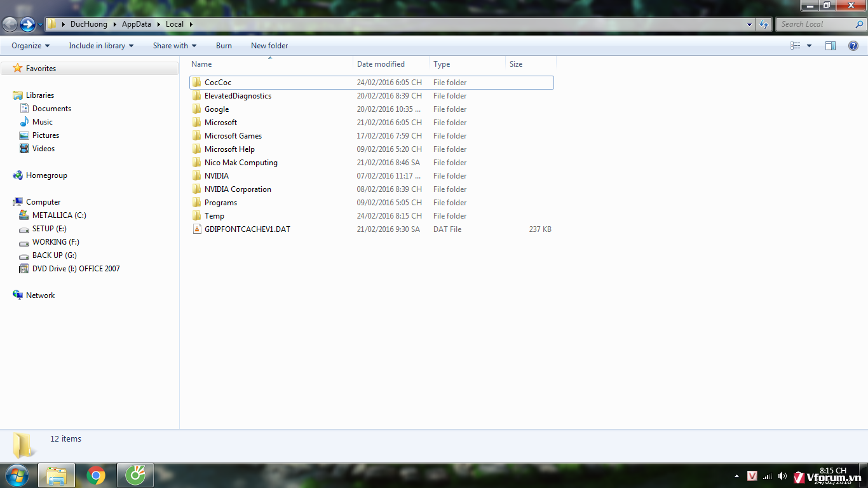The height and width of the screenshot is (488, 868).
Task: Open the Documents library
Action: [x=51, y=109]
